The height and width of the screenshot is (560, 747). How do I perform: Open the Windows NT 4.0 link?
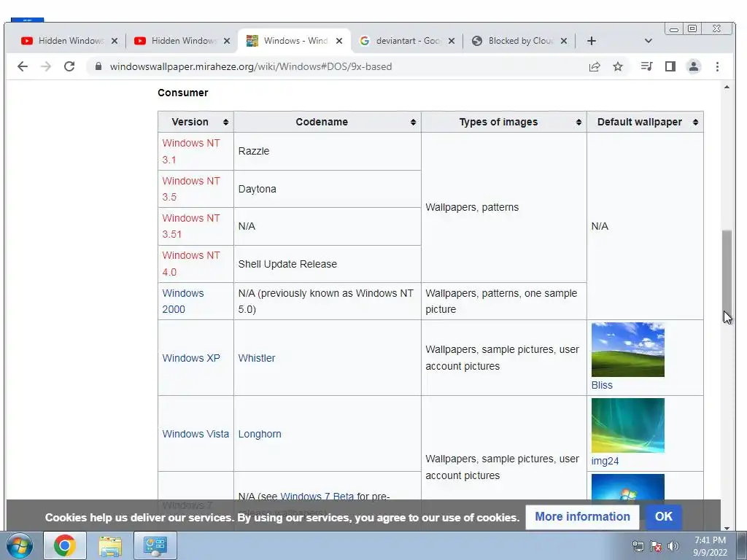190,263
